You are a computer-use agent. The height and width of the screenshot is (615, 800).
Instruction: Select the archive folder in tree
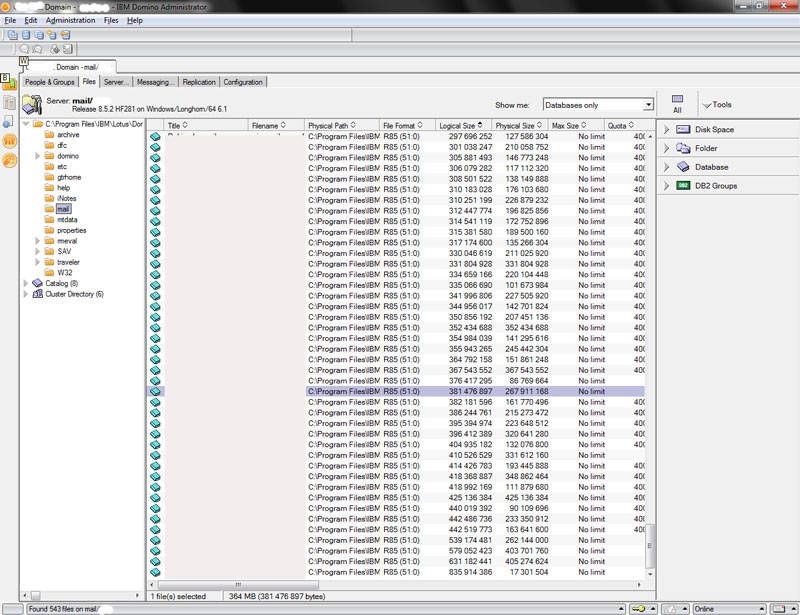click(x=68, y=135)
